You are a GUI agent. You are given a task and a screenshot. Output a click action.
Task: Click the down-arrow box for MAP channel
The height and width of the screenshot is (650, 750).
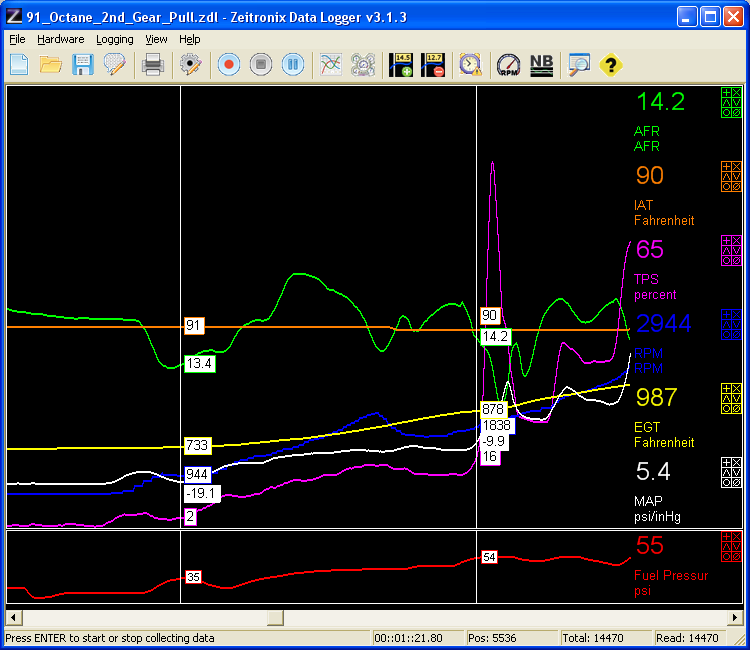coord(737,471)
